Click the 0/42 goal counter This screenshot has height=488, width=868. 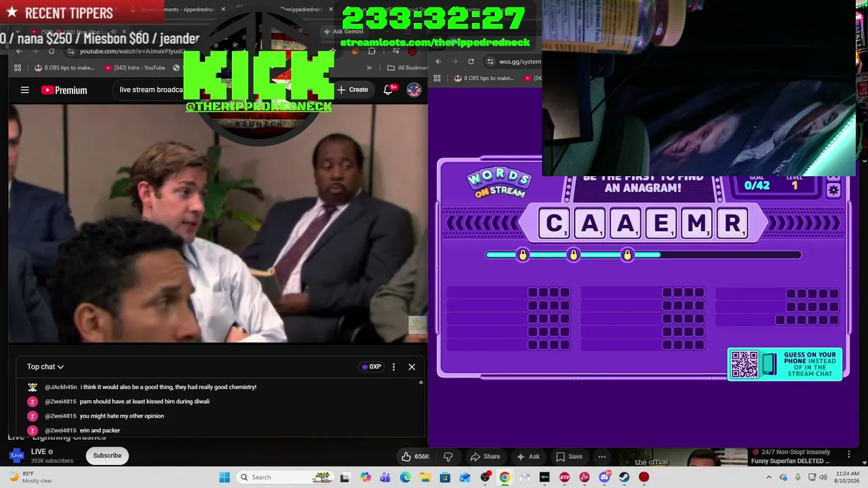click(x=757, y=184)
